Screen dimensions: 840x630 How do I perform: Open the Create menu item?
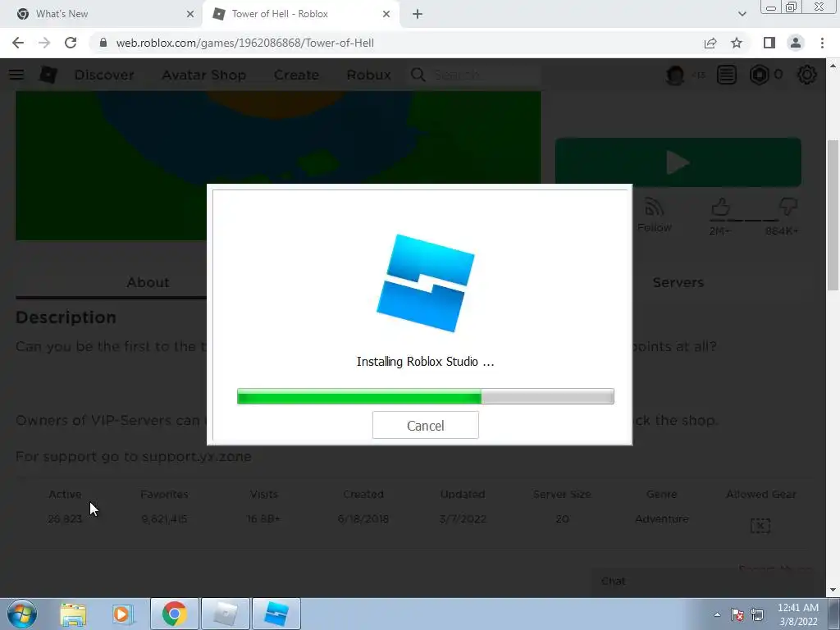point(296,75)
